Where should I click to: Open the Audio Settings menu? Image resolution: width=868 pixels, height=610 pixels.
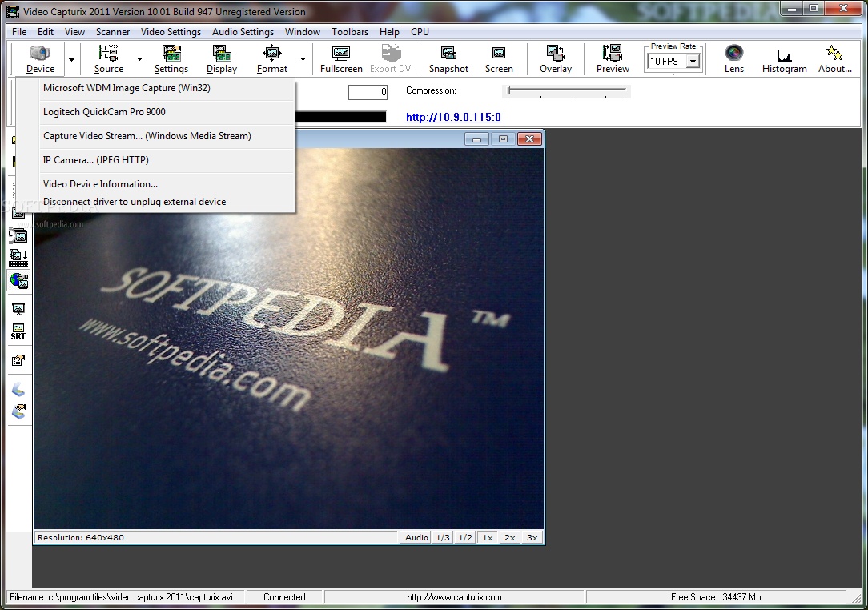click(x=243, y=31)
